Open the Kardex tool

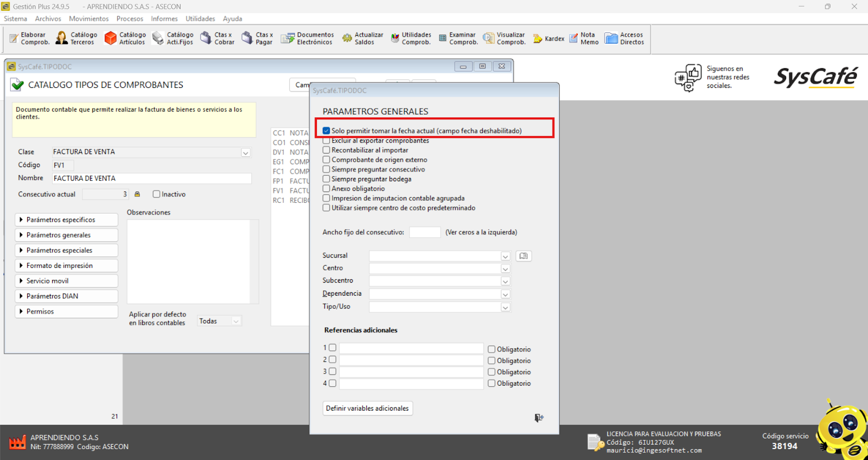coord(548,39)
